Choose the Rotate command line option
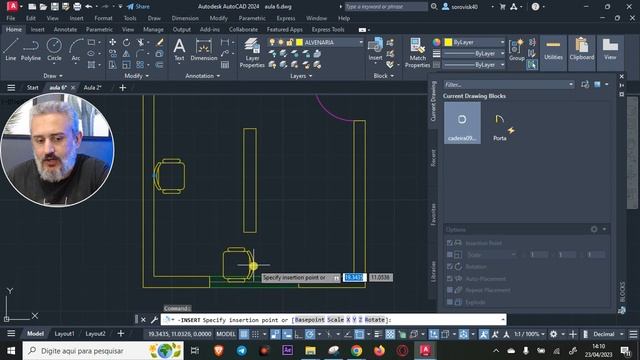 coord(374,320)
